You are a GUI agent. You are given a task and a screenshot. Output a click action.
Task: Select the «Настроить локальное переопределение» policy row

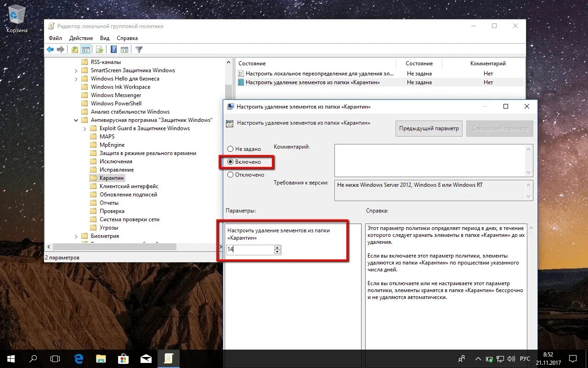380,74
